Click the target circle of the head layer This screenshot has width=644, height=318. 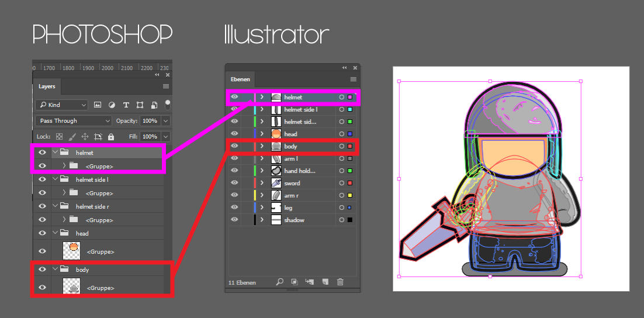click(x=342, y=134)
